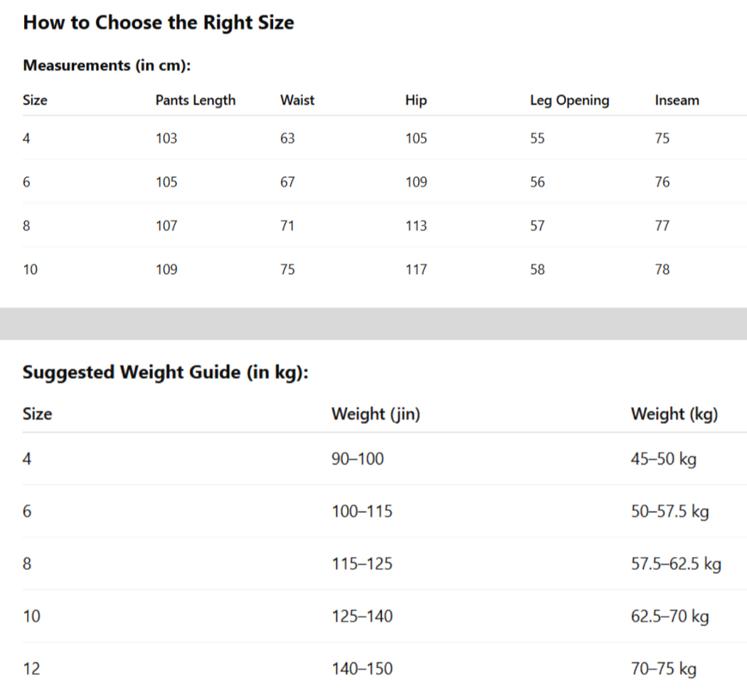Select the hip value 113

pyautogui.click(x=415, y=226)
